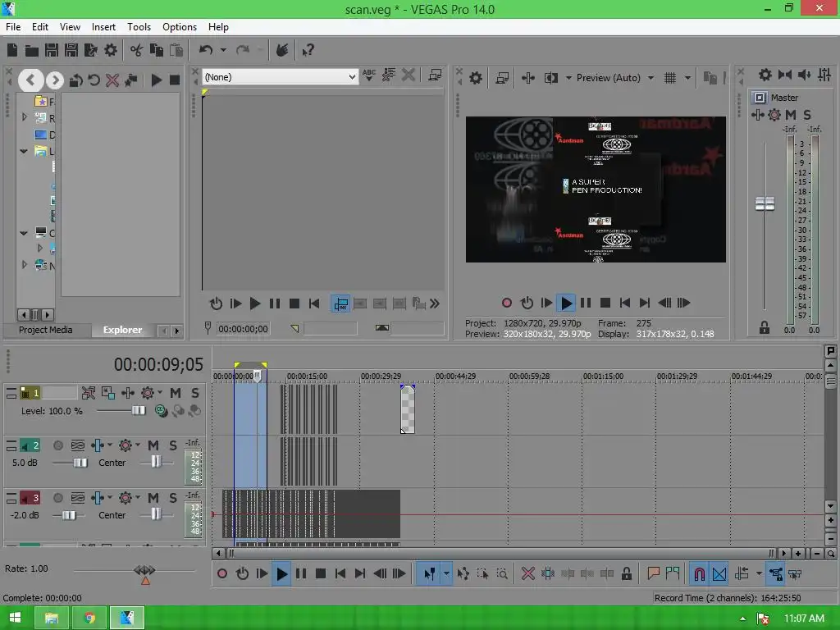Open Preview (Auto) quality dropdown arrow
The image size is (840, 630).
pos(651,78)
